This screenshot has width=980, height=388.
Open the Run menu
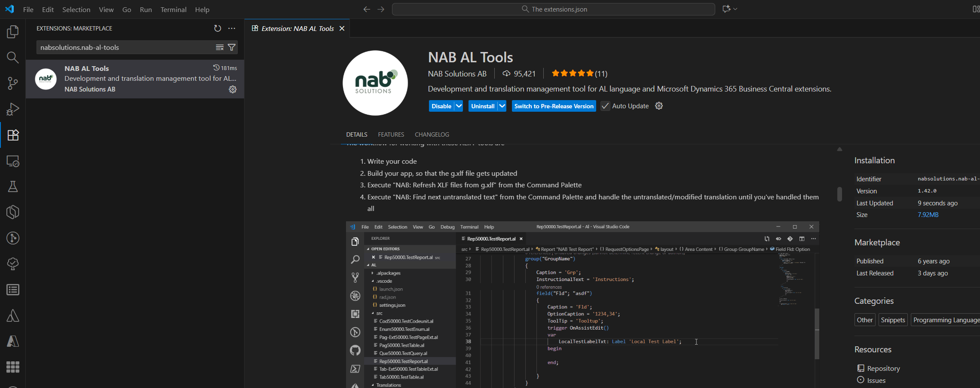[146, 9]
